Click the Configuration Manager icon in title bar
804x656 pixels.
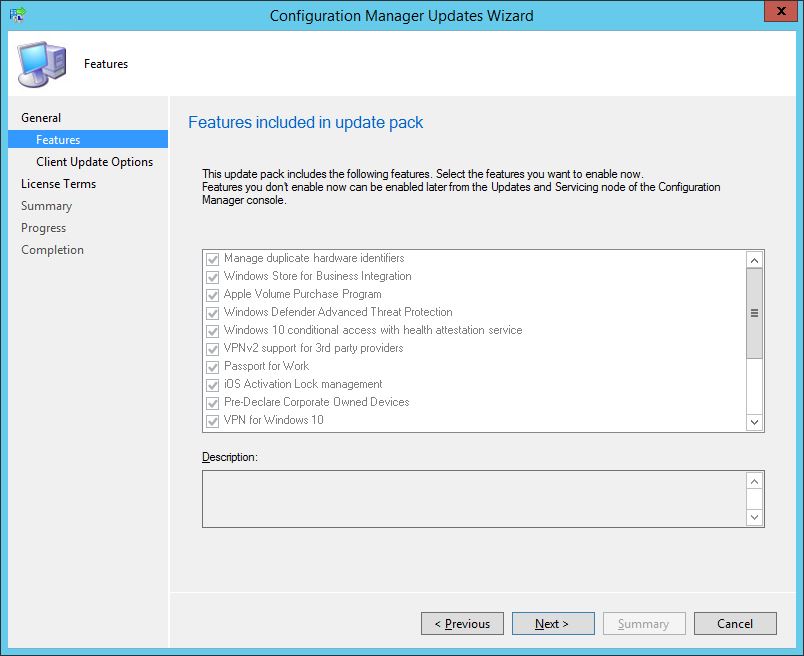click(x=15, y=13)
